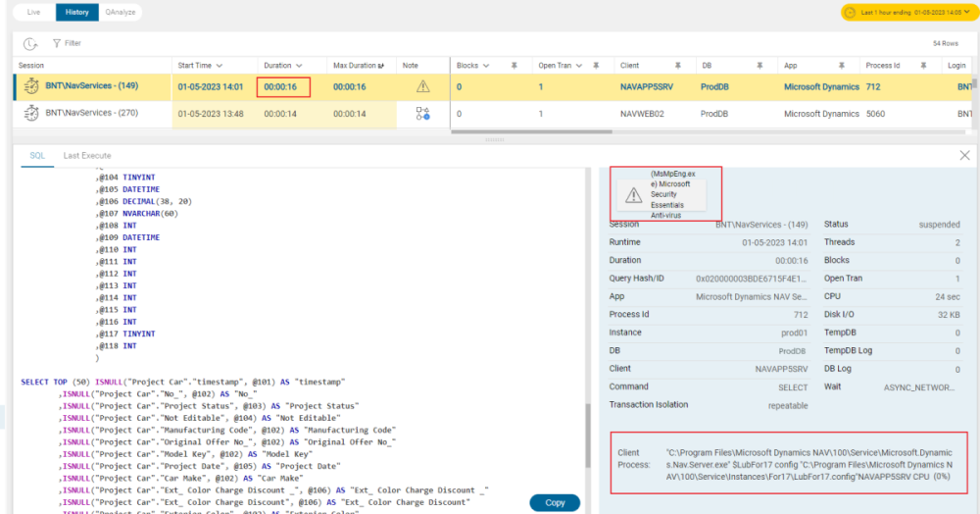The height and width of the screenshot is (514, 980).
Task: Switch to the Last Execute tab
Action: [x=87, y=156]
